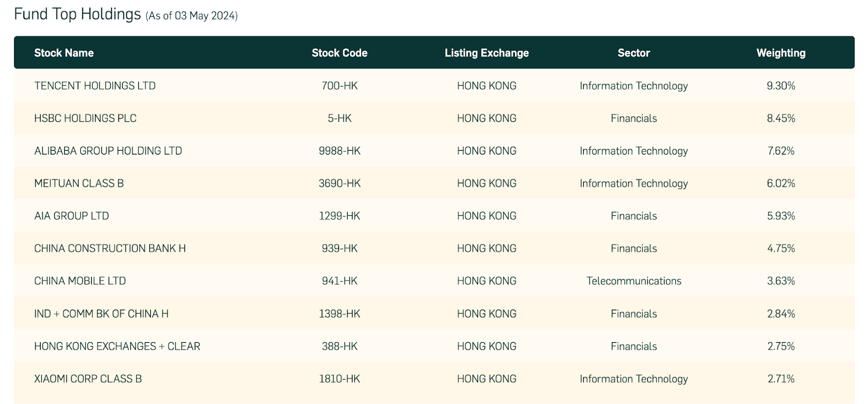Click the 9.30% weighting value
The width and height of the screenshot is (868, 404).
(781, 86)
